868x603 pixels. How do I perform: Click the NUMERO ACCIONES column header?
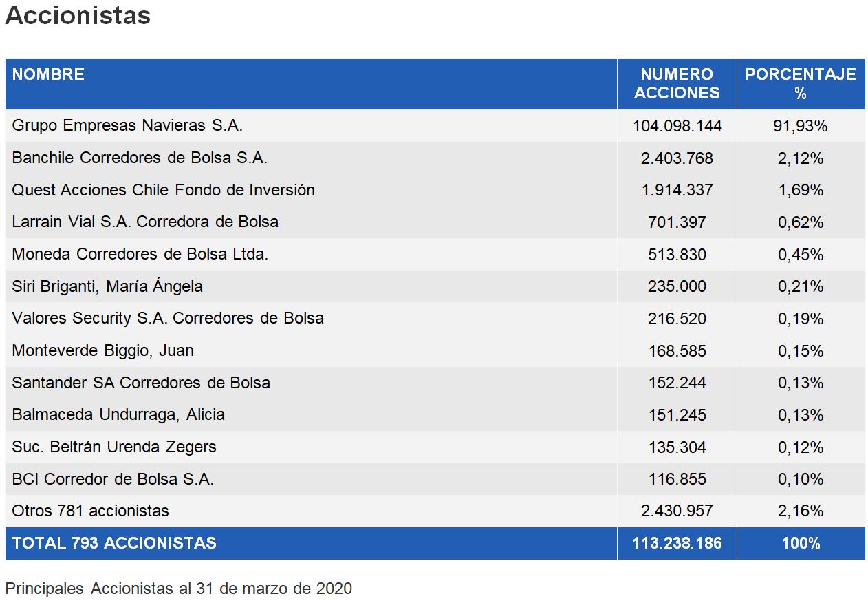677,83
